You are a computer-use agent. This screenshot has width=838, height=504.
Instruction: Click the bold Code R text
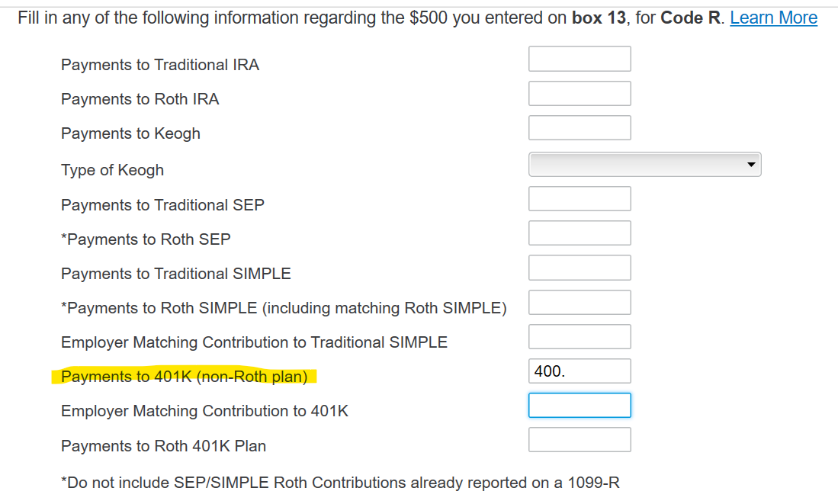(x=690, y=18)
